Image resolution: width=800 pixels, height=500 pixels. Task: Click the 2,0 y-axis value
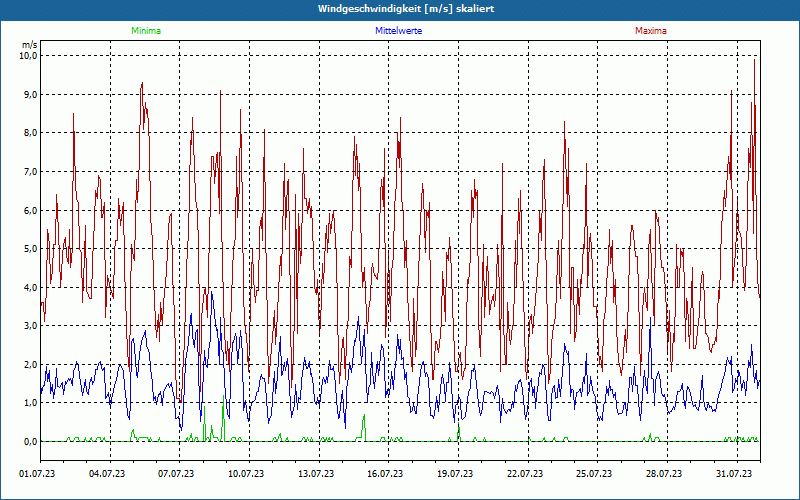(31, 364)
